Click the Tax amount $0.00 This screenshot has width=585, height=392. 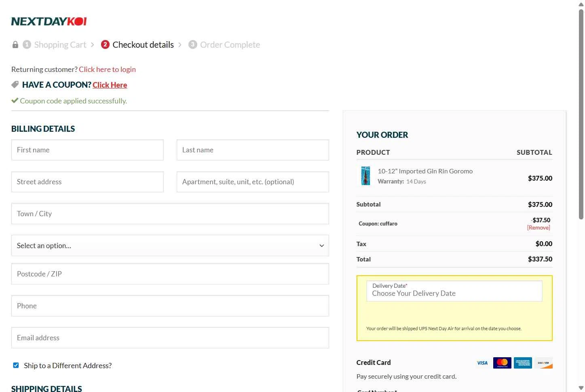click(x=544, y=244)
